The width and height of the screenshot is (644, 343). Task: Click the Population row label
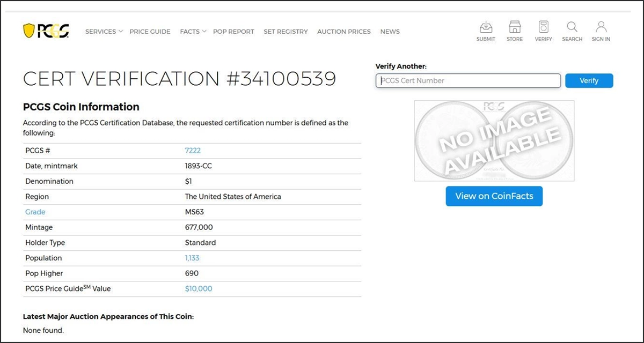(43, 258)
